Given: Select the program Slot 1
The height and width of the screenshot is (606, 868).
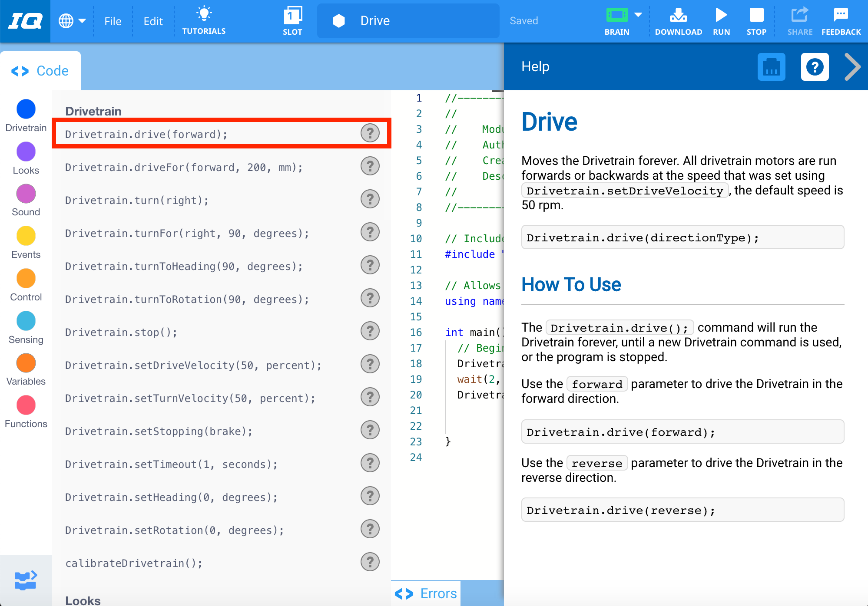Looking at the screenshot, I should [x=293, y=20].
